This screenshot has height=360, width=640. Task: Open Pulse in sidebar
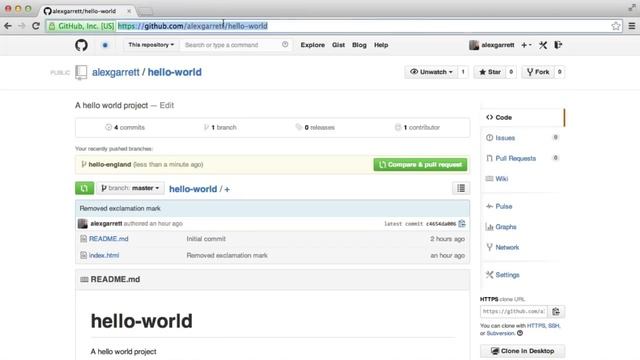[x=503, y=207]
